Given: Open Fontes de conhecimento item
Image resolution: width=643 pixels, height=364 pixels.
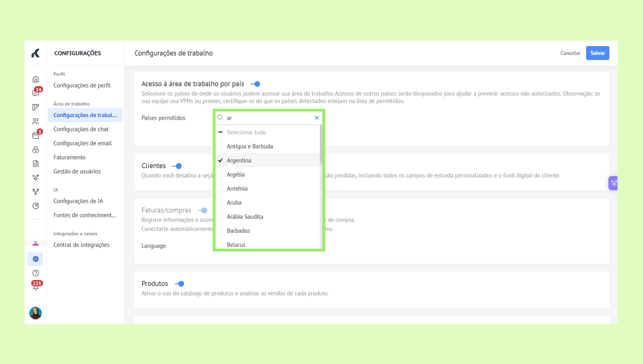Looking at the screenshot, I should click(85, 215).
